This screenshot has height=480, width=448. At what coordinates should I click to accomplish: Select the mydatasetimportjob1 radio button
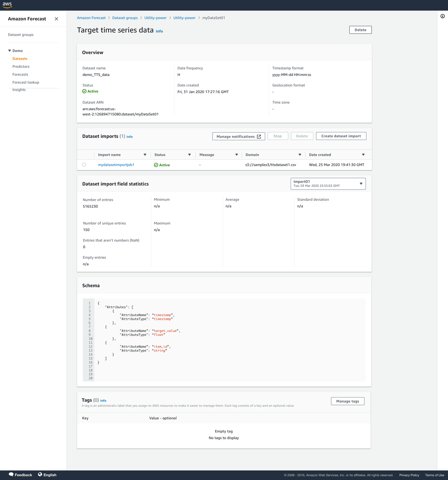[x=84, y=165]
